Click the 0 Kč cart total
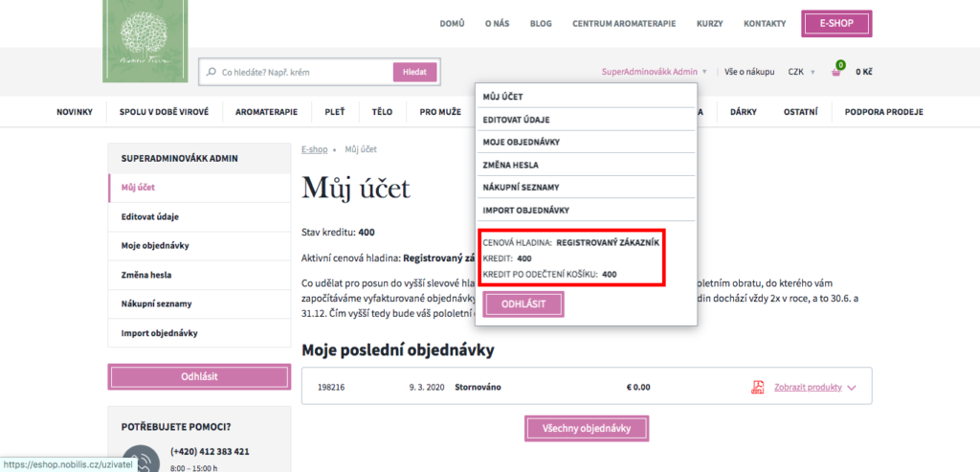This screenshot has height=472, width=980. 864,72
